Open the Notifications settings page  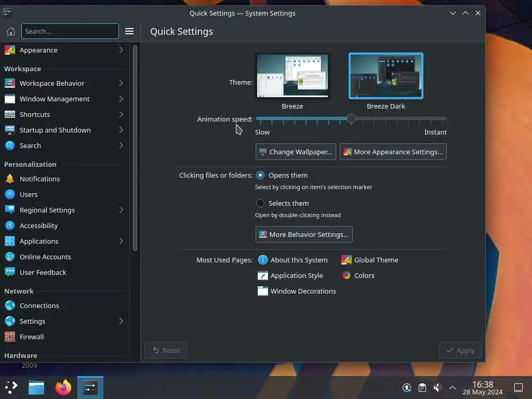click(64, 179)
